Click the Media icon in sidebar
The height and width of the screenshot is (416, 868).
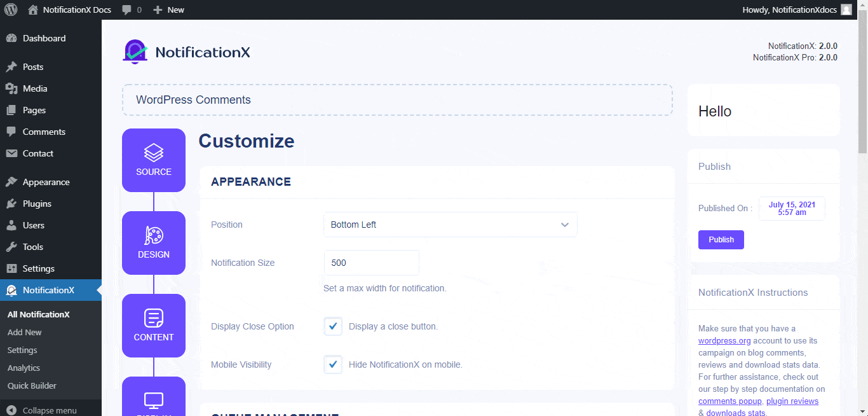point(11,88)
